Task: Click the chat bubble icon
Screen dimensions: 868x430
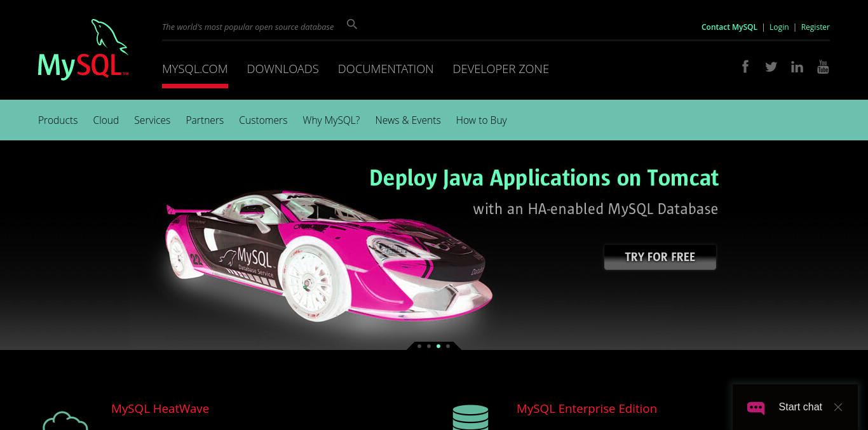Action: [x=756, y=408]
